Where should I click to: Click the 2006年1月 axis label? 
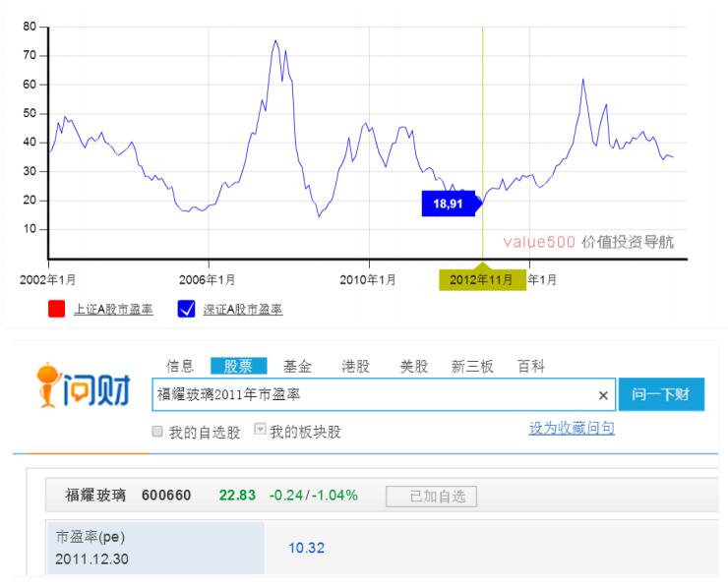[207, 280]
